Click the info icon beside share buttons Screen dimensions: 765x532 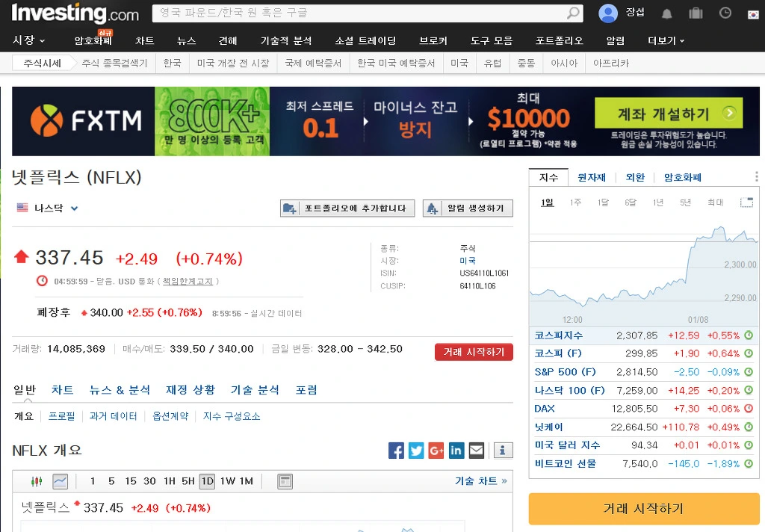pyautogui.click(x=503, y=451)
